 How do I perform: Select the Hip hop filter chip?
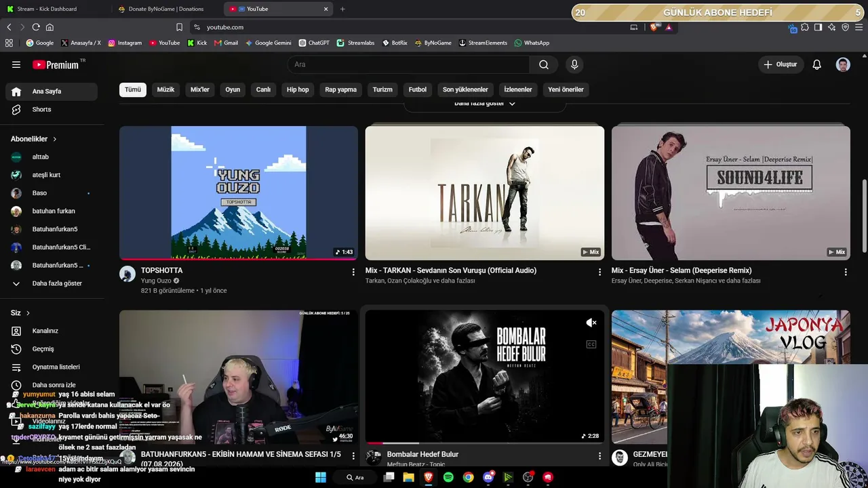coord(298,89)
